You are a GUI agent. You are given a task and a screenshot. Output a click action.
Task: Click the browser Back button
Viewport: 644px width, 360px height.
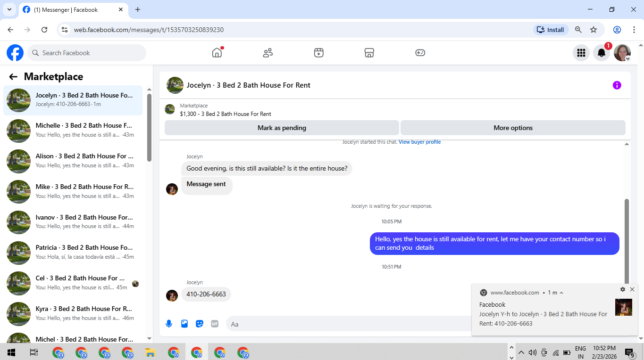click(10, 30)
